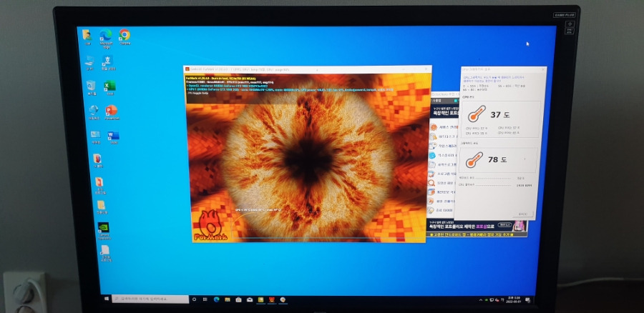This screenshot has height=313, width=644.
Task: Click the CPU thermometer icon
Action: (x=477, y=114)
